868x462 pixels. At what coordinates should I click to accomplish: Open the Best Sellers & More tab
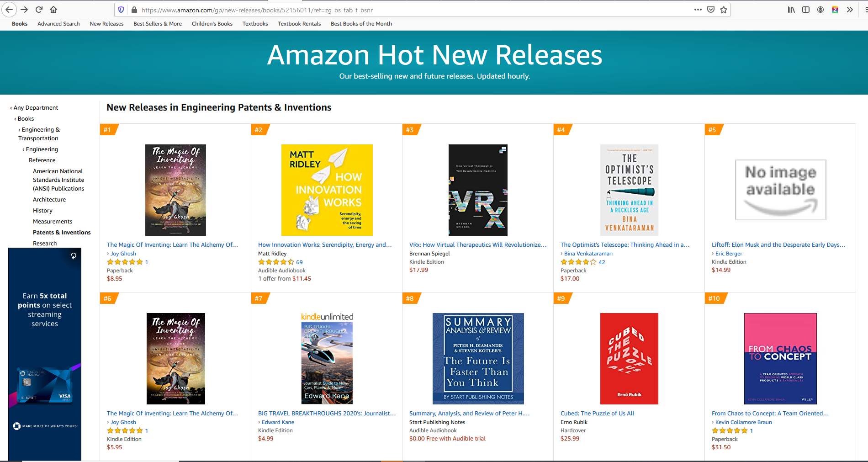pos(157,24)
